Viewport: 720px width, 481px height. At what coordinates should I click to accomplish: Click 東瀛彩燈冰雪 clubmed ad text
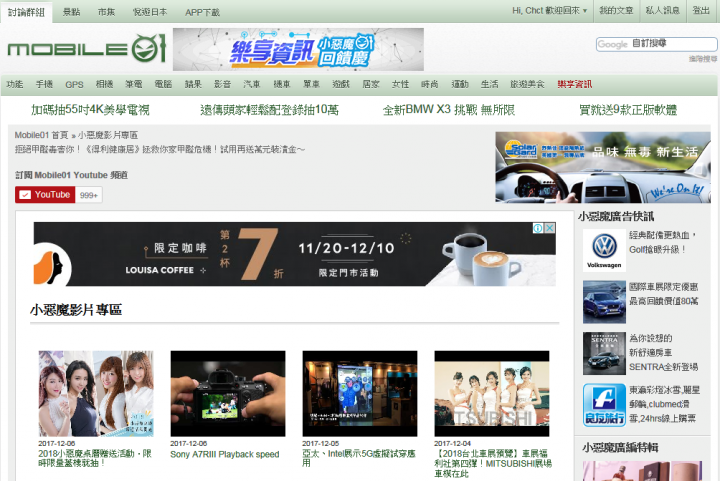coord(664,404)
